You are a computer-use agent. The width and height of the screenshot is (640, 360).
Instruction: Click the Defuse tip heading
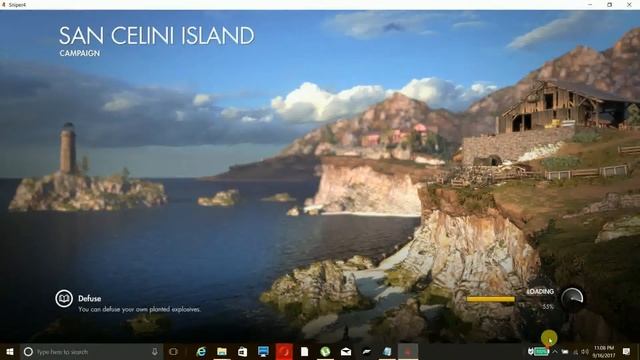point(89,299)
